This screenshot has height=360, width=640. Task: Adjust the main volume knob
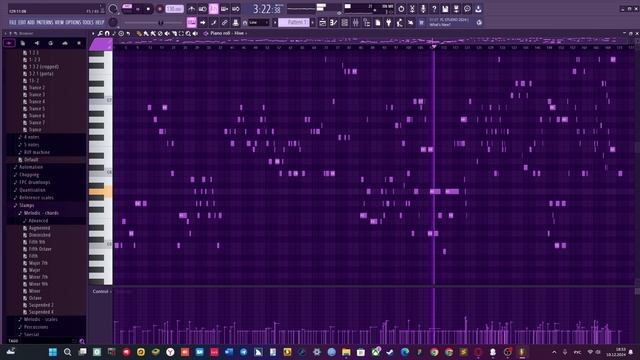(x=113, y=9)
